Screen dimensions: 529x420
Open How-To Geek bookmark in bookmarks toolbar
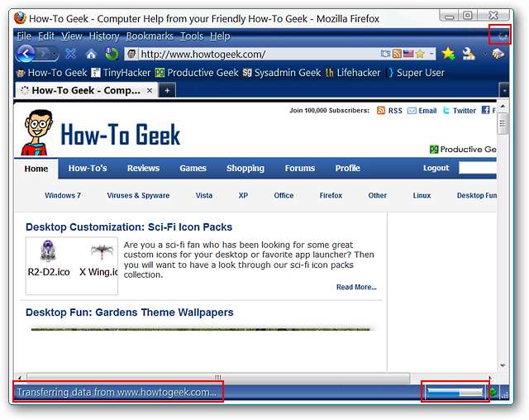click(x=51, y=73)
